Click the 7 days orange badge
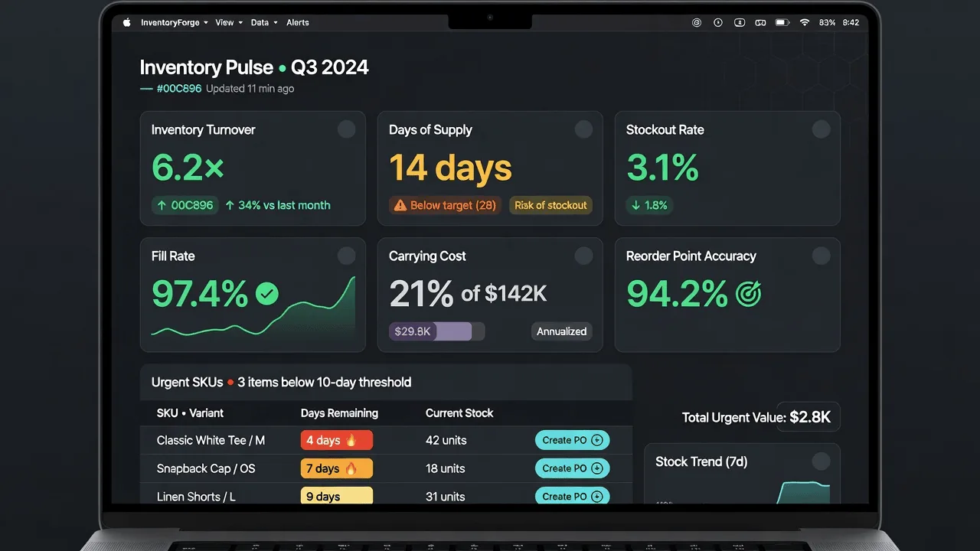The image size is (980, 551). point(337,468)
